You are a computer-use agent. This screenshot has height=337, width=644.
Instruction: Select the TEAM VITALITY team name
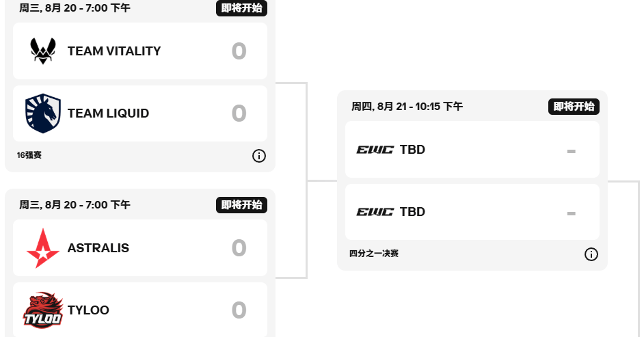tap(114, 51)
